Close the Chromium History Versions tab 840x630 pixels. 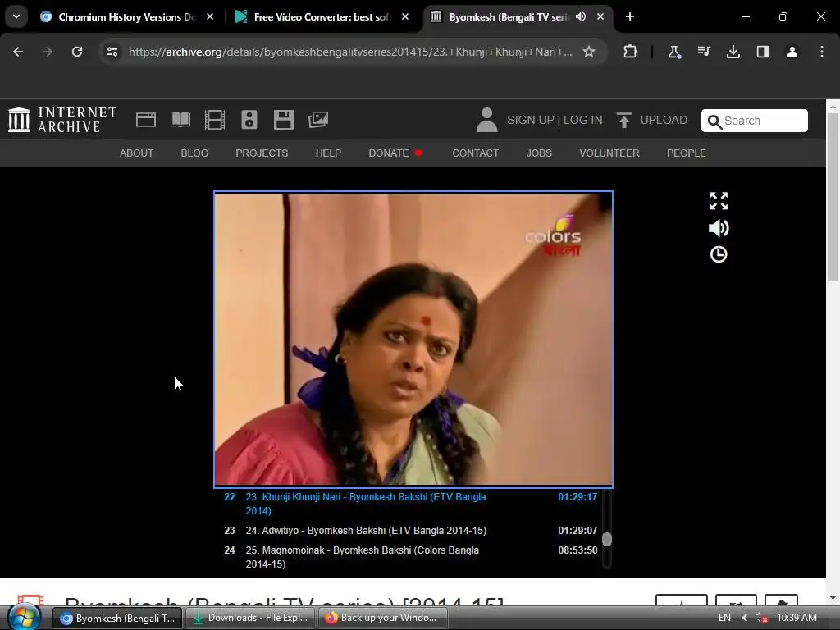click(210, 16)
